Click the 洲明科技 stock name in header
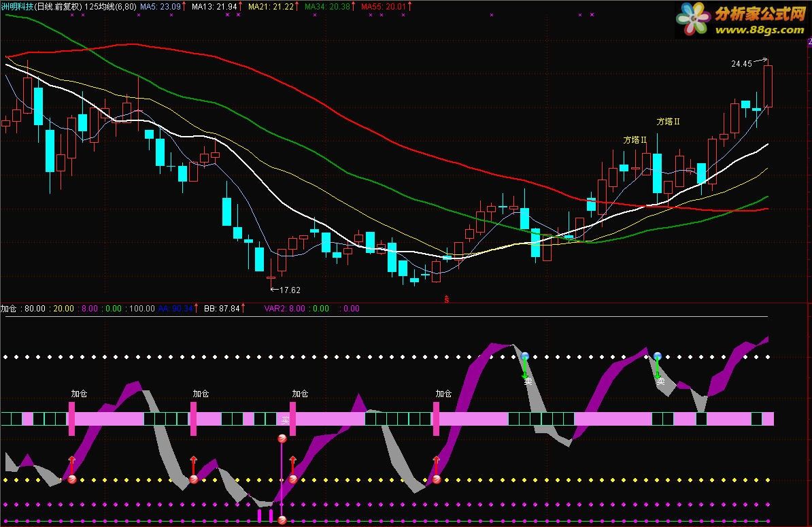 point(17,7)
